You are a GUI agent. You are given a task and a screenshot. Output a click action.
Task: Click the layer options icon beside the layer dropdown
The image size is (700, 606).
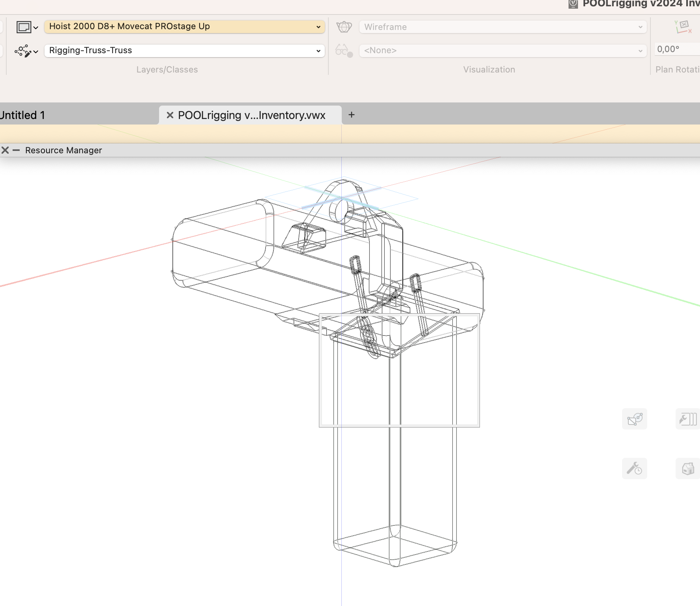click(x=23, y=27)
